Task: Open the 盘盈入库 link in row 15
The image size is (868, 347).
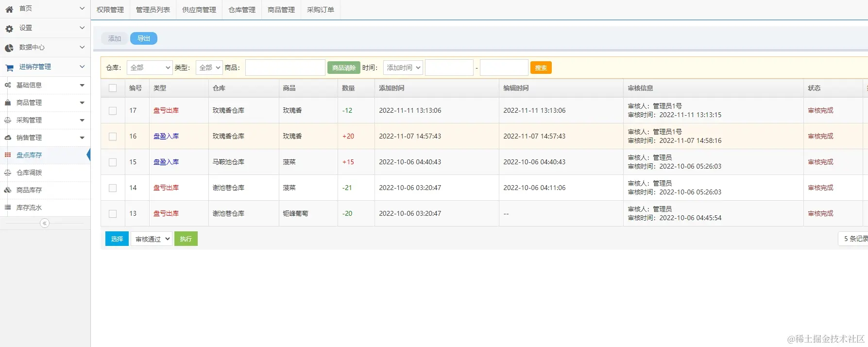Action: (166, 162)
